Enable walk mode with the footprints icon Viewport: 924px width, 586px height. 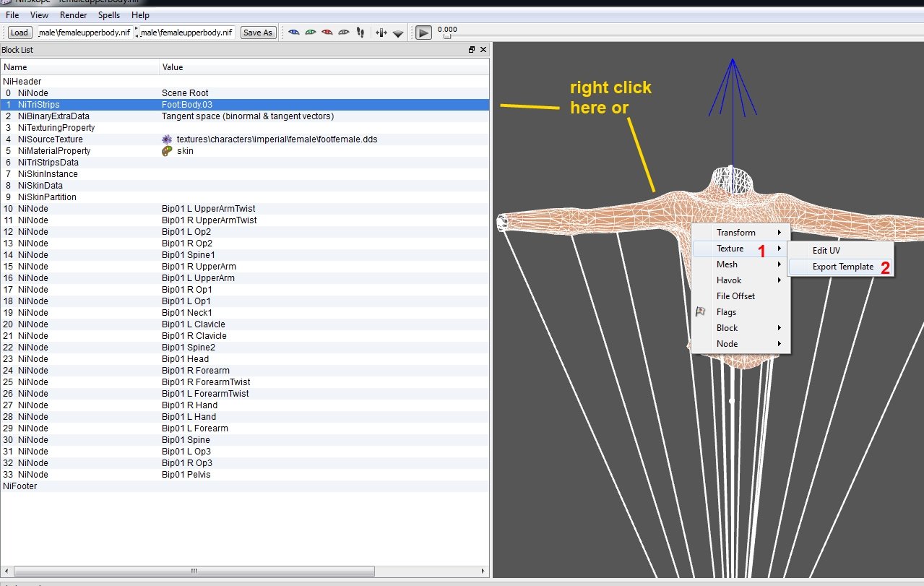click(360, 33)
